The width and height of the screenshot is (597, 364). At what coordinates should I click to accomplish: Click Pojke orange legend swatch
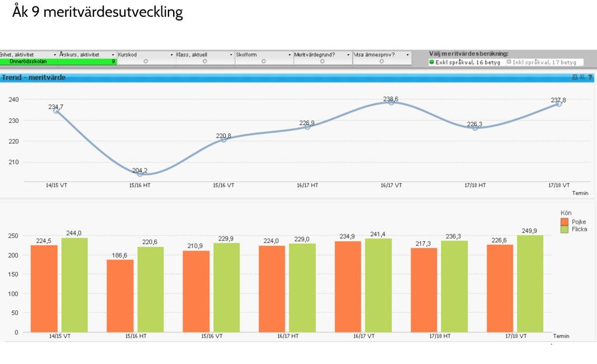pyautogui.click(x=564, y=222)
